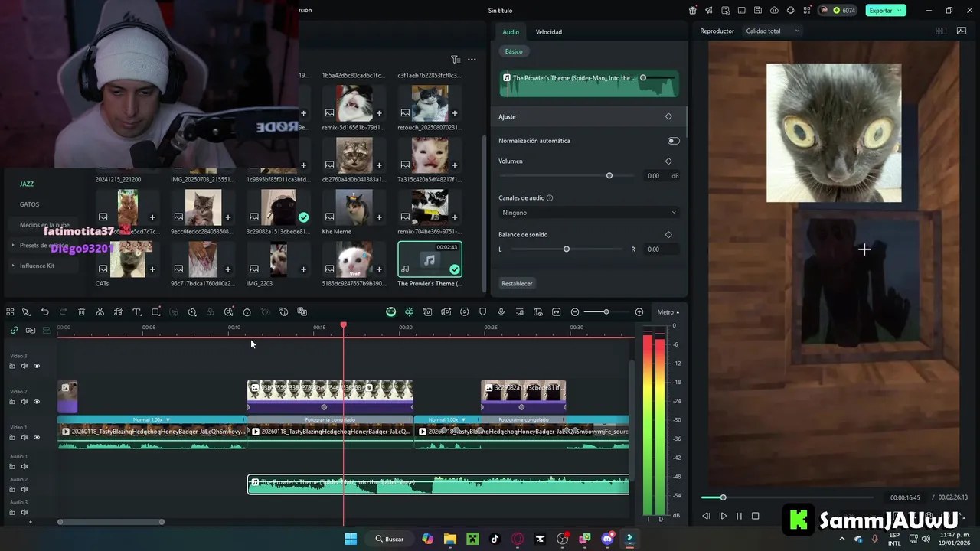This screenshot has height=551, width=980.
Task: Switch to the Audio tab
Action: pos(511,32)
